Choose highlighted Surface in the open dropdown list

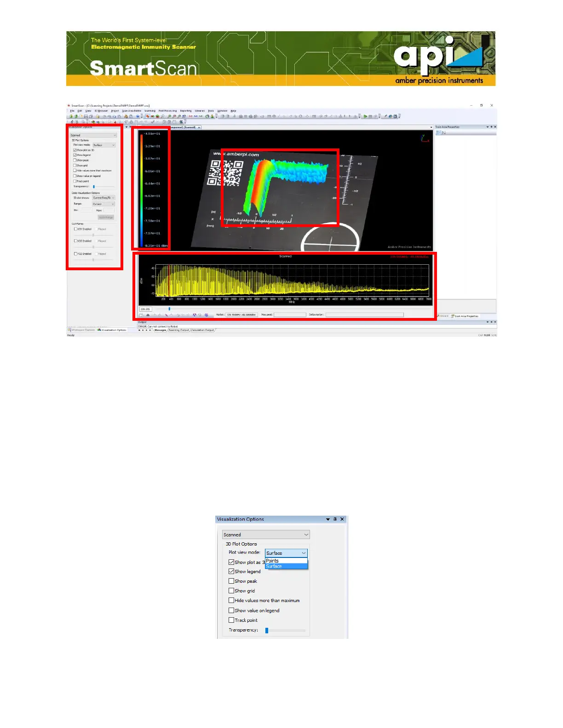click(286, 566)
